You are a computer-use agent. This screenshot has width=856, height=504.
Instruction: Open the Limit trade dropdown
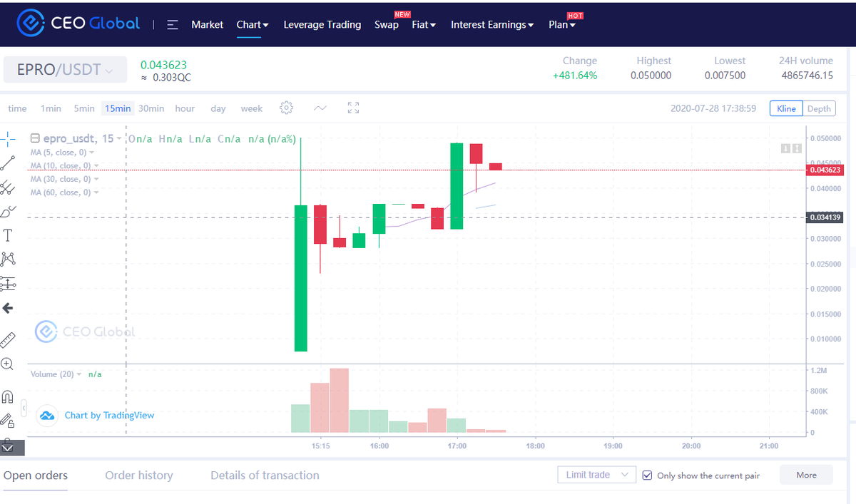[x=596, y=475]
